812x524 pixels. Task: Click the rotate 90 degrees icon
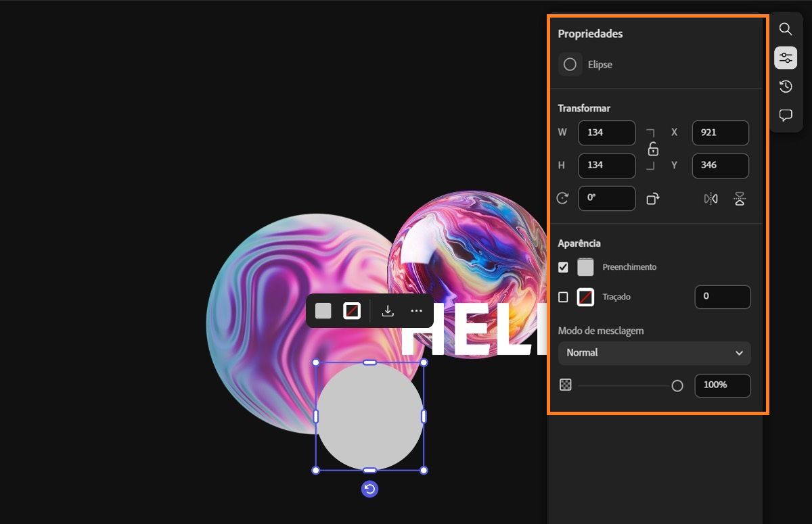[652, 198]
